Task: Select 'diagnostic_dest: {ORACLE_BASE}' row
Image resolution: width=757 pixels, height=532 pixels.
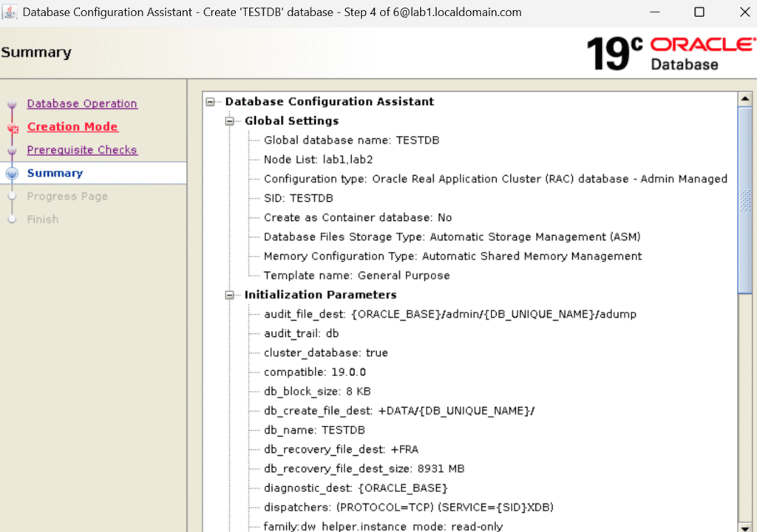Action: click(x=356, y=488)
